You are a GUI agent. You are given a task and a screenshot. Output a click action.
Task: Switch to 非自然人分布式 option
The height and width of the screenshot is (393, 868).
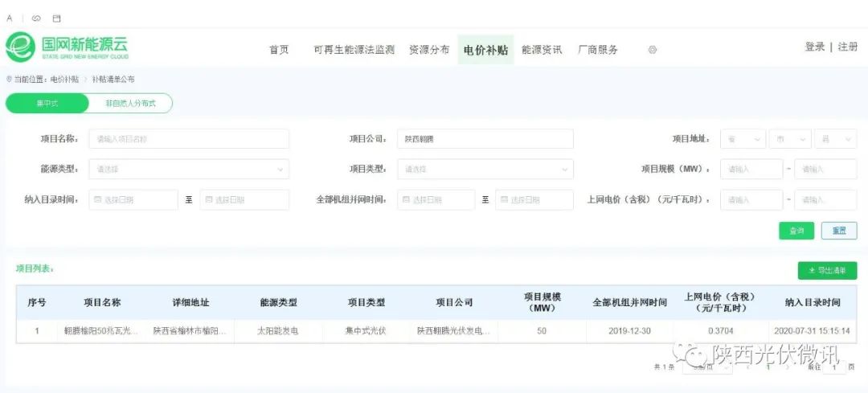(130, 104)
